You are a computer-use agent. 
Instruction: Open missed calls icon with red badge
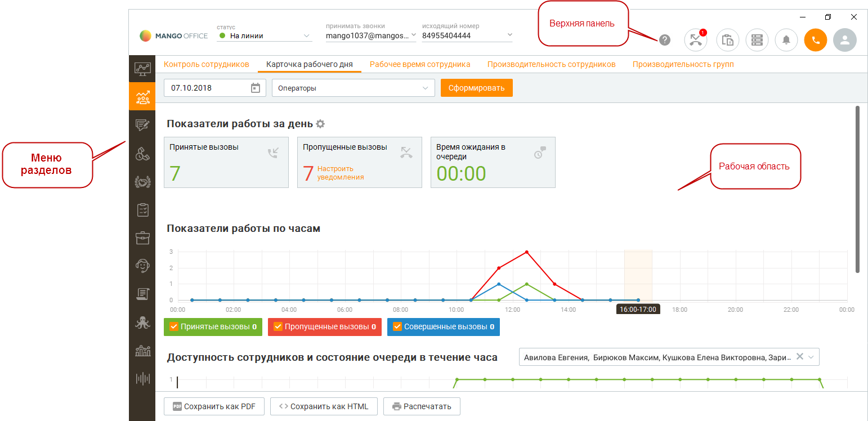696,40
